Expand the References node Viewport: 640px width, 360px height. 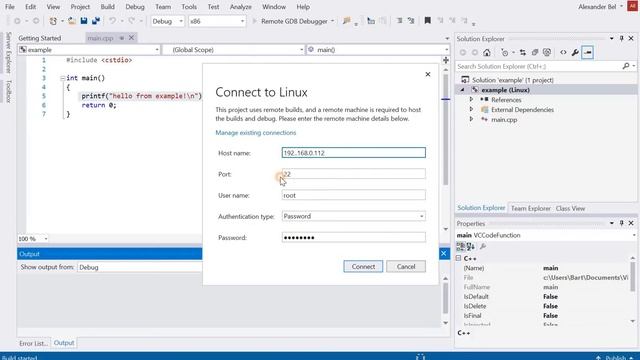pyautogui.click(x=471, y=99)
